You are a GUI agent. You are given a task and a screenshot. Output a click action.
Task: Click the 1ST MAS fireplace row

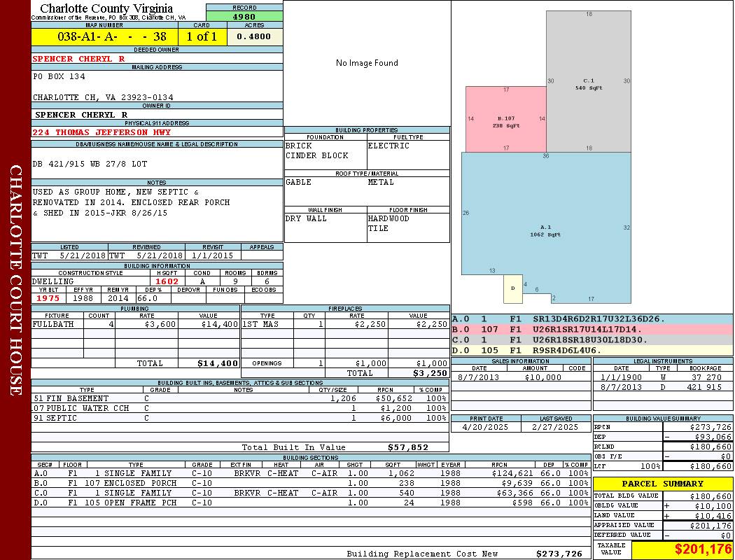click(345, 324)
